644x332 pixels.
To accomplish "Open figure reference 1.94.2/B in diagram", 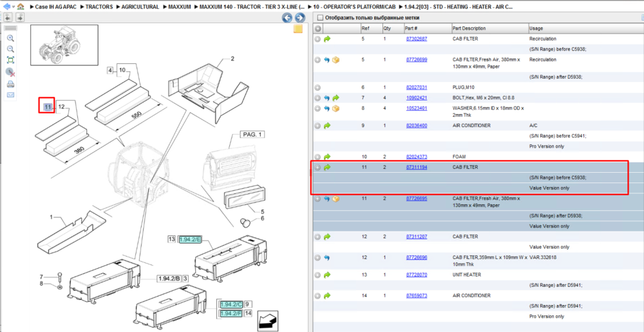I will pyautogui.click(x=169, y=279).
